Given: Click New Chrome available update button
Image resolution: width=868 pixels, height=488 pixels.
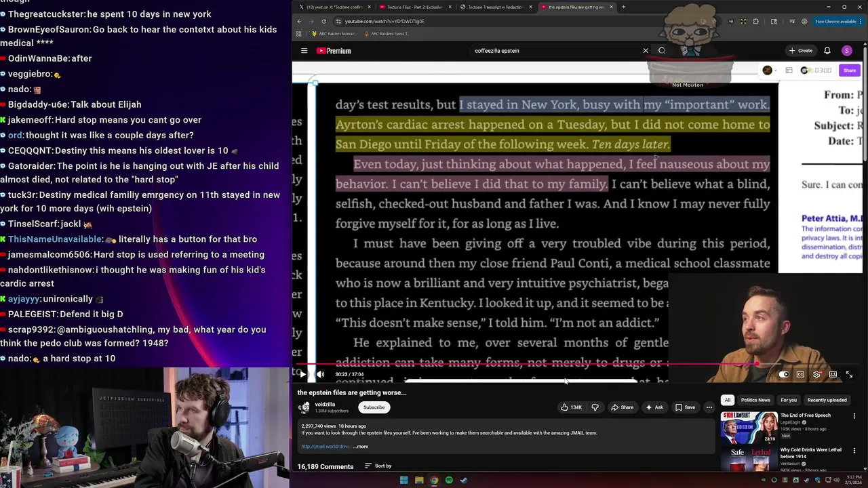Looking at the screenshot, I should coord(838,21).
